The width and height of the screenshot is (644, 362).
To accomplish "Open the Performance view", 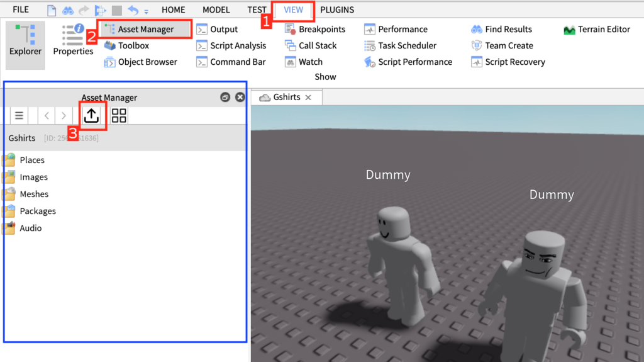I will pyautogui.click(x=396, y=29).
